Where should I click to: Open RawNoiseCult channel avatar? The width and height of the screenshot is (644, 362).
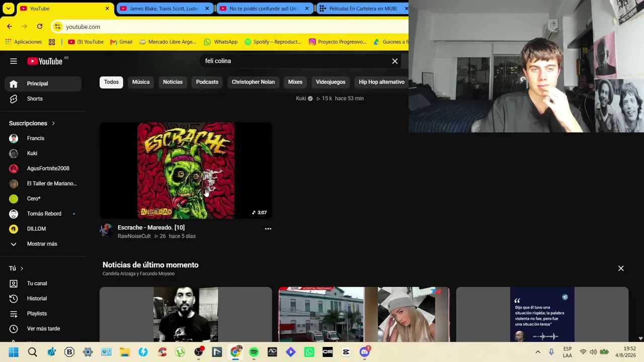106,231
